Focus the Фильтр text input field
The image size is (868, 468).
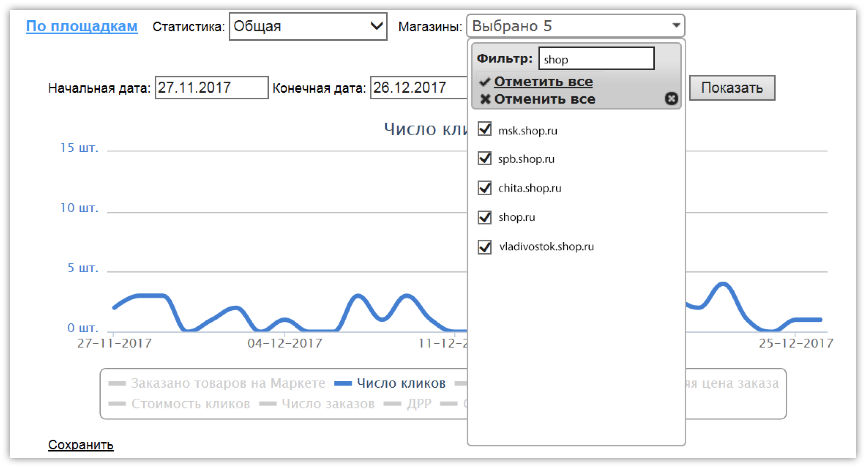596,59
